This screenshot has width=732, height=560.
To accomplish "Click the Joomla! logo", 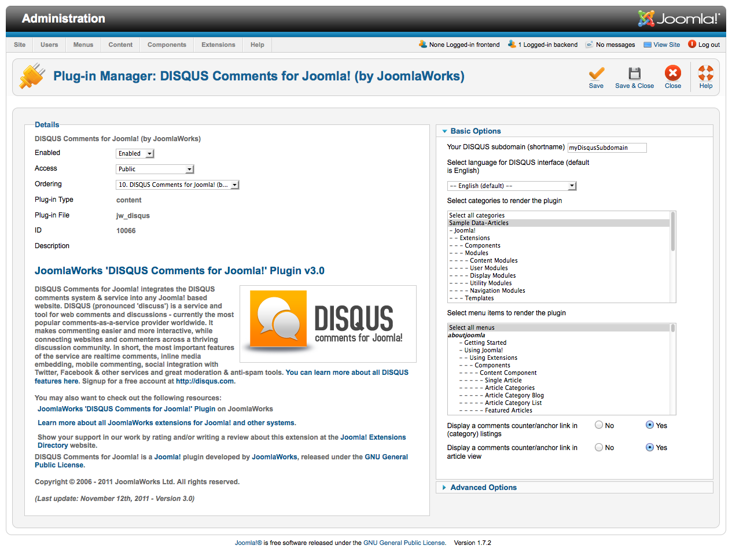I will tap(679, 19).
